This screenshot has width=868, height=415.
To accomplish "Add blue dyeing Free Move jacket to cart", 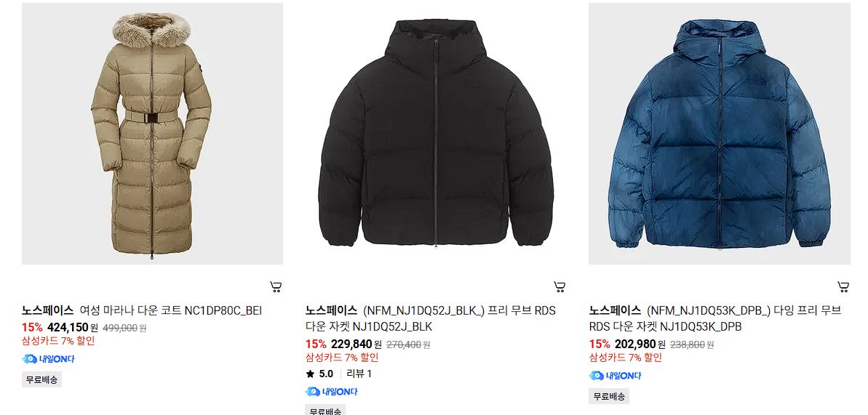I will (843, 286).
